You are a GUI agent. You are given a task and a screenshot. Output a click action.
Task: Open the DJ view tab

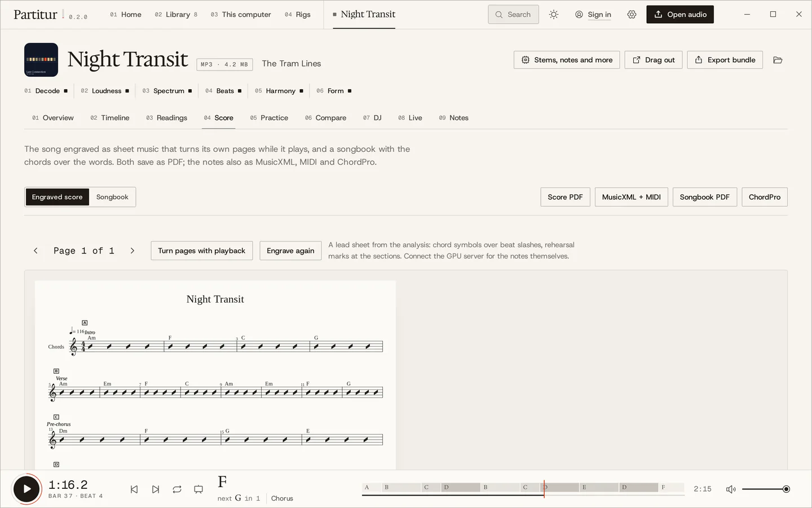[x=372, y=118]
